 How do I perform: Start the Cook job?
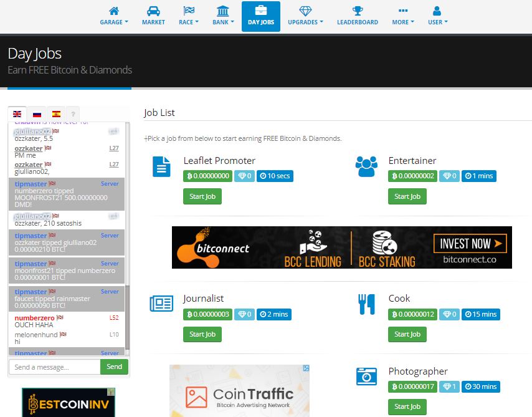tap(407, 335)
